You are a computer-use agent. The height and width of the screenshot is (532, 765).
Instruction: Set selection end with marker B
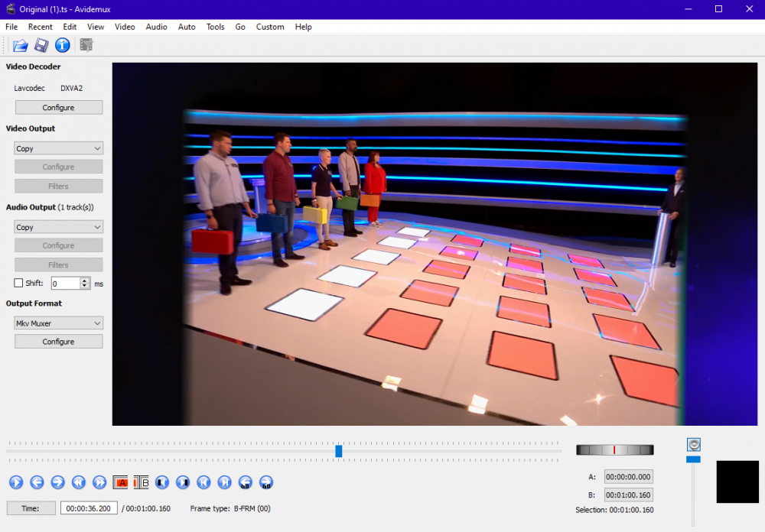(x=142, y=482)
